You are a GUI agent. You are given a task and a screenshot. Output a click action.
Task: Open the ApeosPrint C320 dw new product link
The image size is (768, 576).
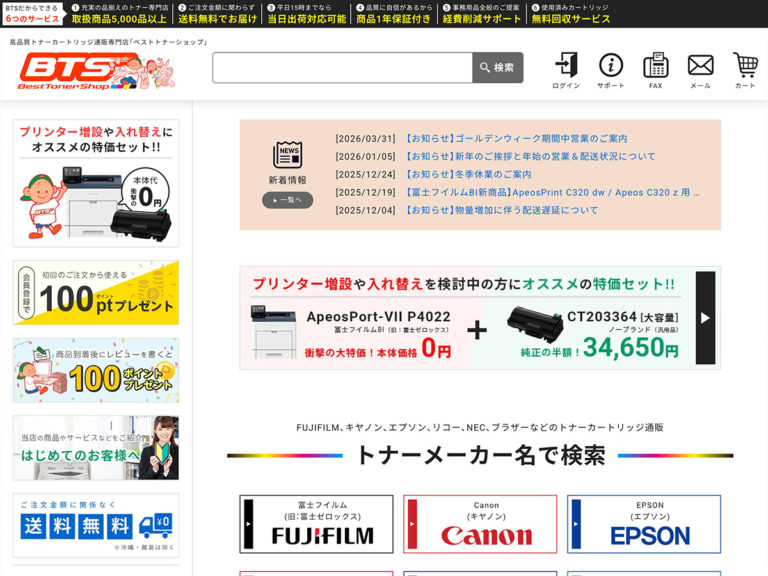[552, 192]
